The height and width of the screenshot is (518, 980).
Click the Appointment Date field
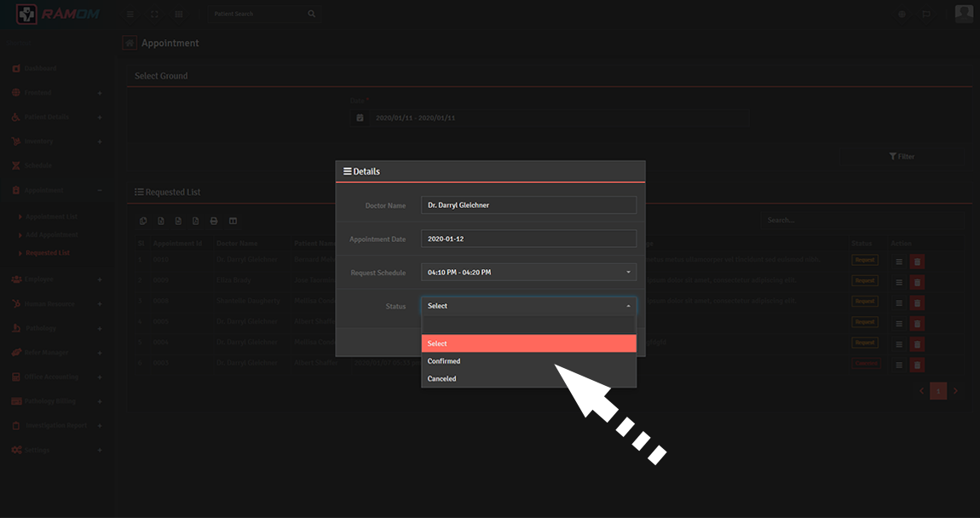[528, 239]
